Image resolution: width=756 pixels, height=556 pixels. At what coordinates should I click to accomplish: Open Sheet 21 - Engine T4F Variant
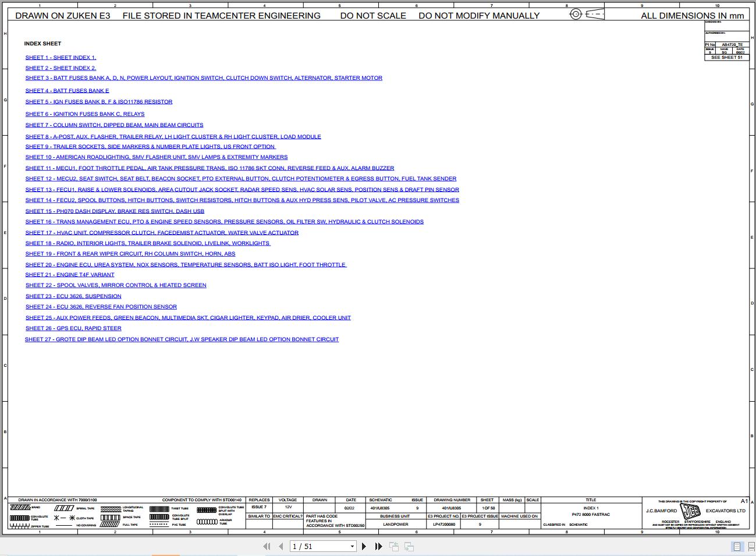pos(70,275)
